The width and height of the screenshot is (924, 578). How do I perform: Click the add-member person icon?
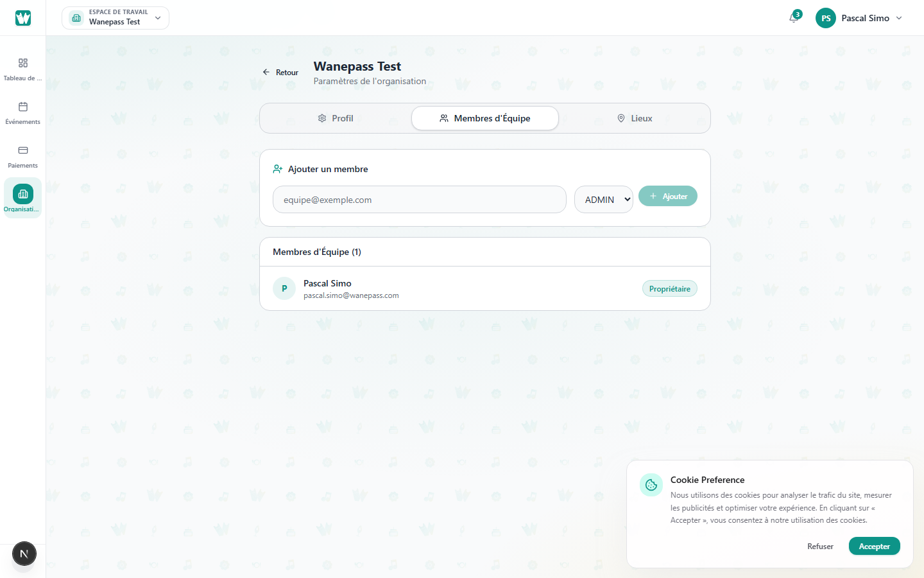point(278,169)
